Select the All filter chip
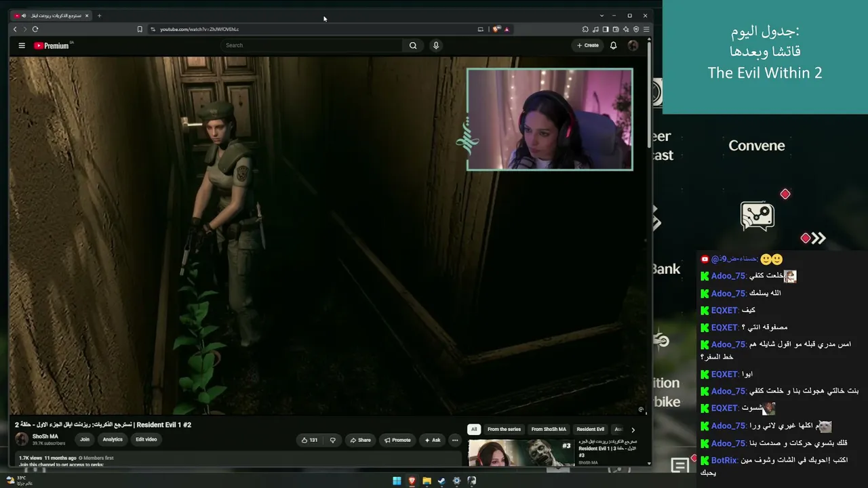 click(474, 429)
